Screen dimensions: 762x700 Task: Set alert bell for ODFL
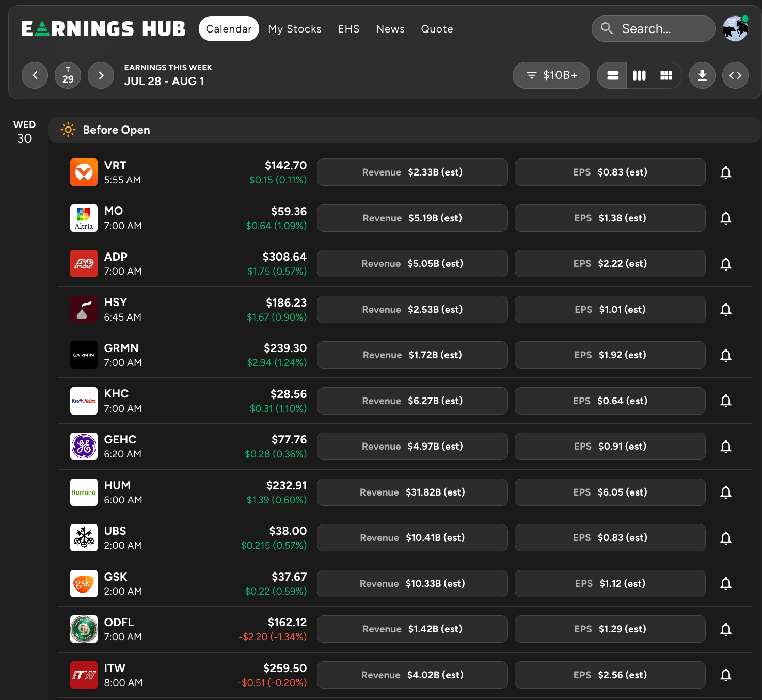tap(726, 629)
